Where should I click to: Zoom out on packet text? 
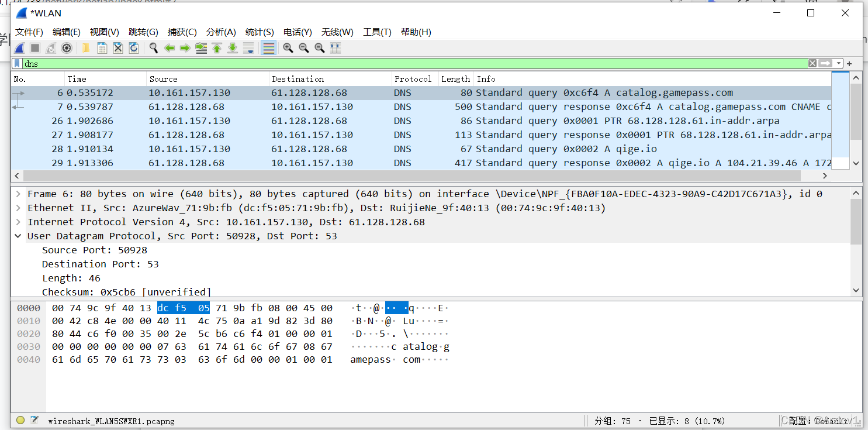[x=303, y=48]
